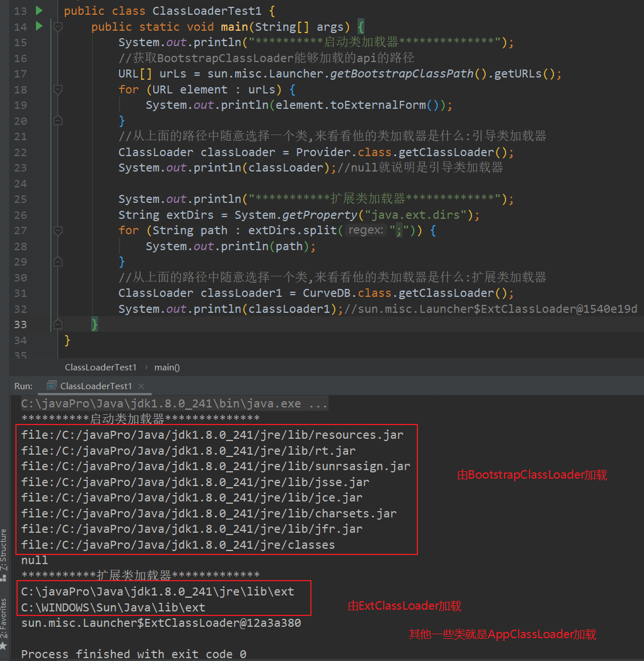
Task: Click CurveDB.class reference in line 31
Action: [x=347, y=293]
